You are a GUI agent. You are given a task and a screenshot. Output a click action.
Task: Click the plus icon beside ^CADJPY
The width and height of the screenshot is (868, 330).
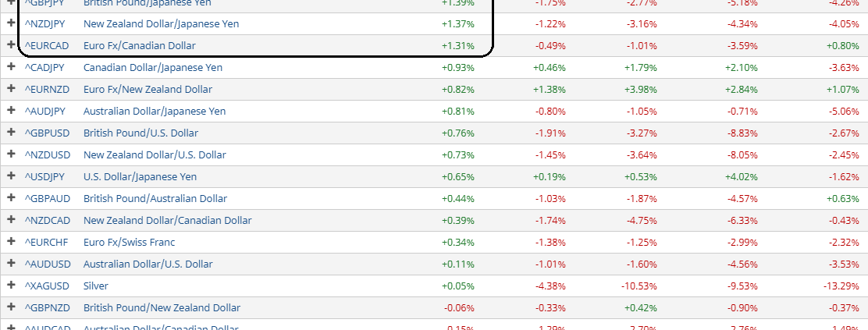11,67
